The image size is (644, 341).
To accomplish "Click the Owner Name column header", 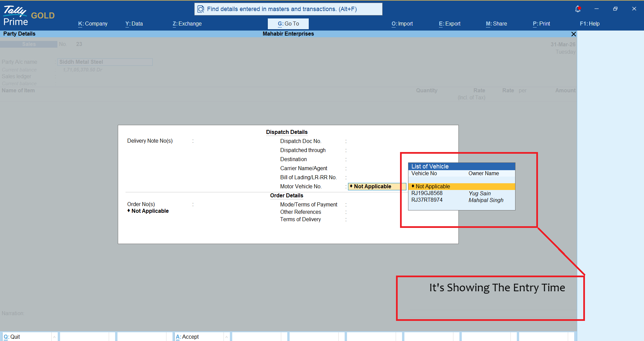I will [x=484, y=174].
